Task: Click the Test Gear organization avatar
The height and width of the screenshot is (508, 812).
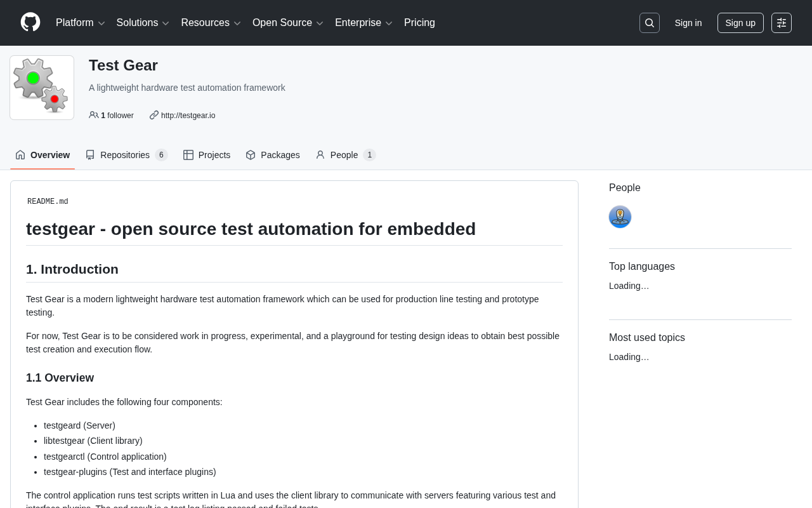Action: tap(42, 88)
